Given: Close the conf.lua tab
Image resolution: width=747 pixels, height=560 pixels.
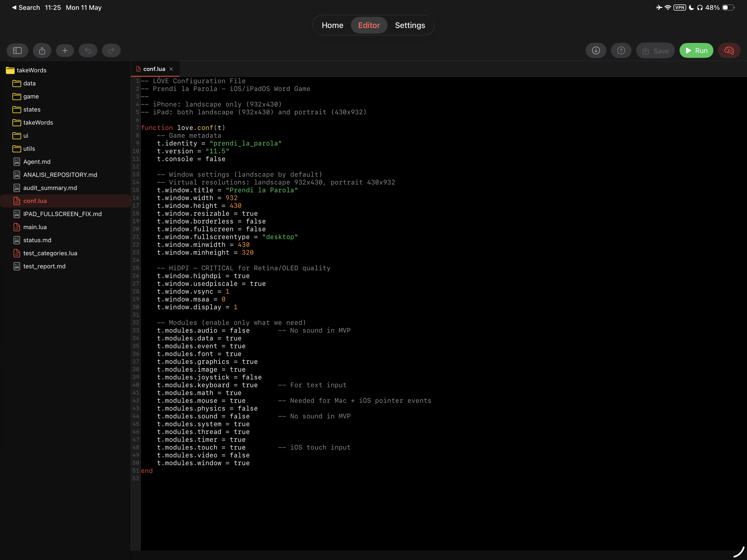Looking at the screenshot, I should 171,69.
